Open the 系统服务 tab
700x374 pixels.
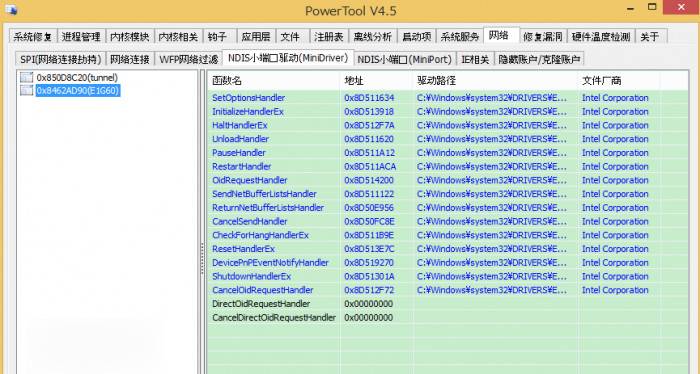click(x=460, y=37)
